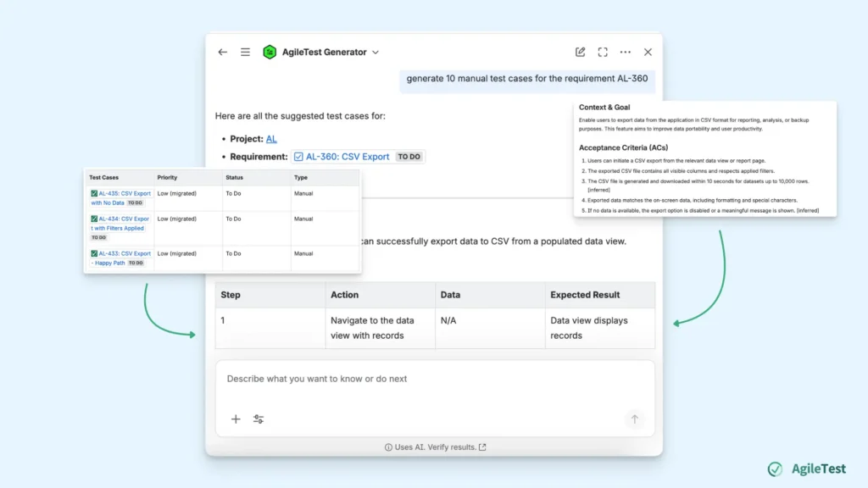
Task: Click the Acceptance Criteria (ACs) heading
Action: pyautogui.click(x=623, y=147)
